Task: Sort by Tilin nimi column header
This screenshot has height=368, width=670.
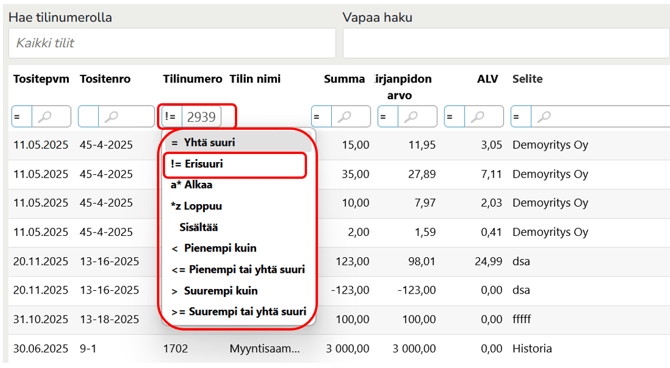Action: (x=255, y=79)
